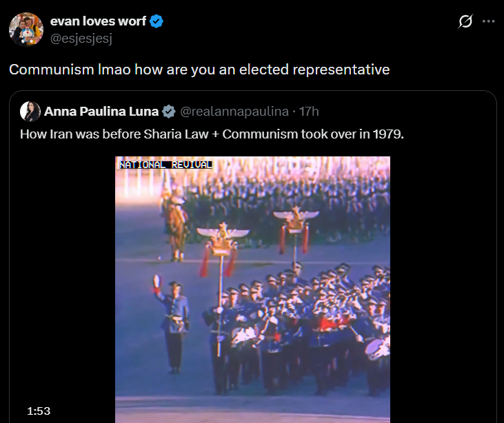Click the gray verified badge beside Anna Paulina Luna
Screen dimensions: 504x423
[168, 112]
